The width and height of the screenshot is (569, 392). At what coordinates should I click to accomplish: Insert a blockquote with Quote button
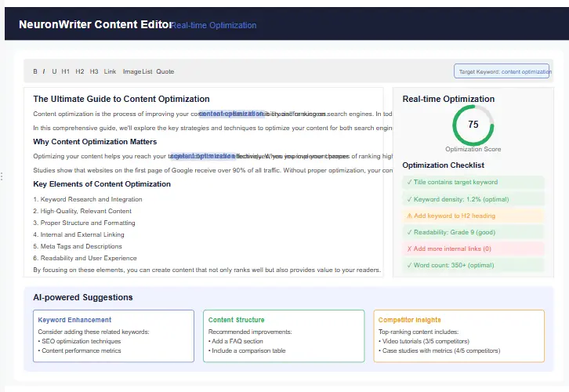pos(165,71)
